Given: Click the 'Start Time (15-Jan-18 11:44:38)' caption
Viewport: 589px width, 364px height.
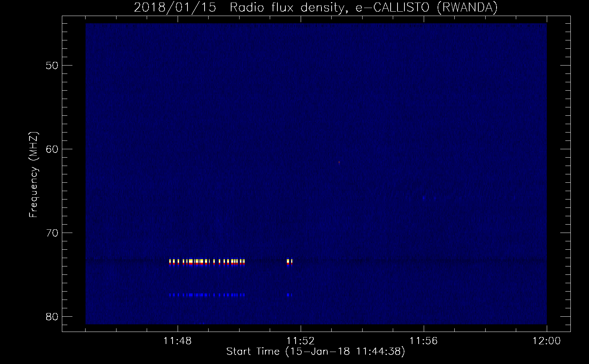Looking at the screenshot, I should point(316,352).
